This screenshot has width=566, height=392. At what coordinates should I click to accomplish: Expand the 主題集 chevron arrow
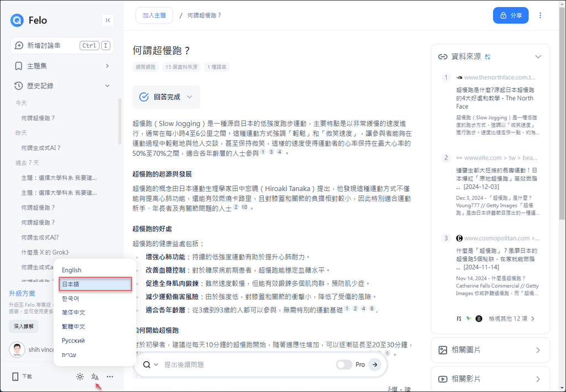(x=107, y=66)
